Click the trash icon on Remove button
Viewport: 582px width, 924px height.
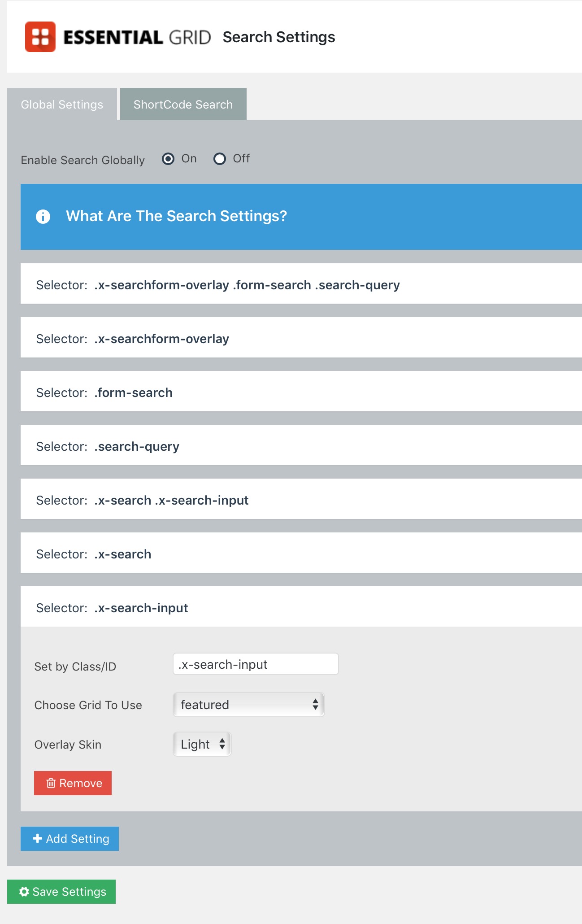click(x=51, y=783)
